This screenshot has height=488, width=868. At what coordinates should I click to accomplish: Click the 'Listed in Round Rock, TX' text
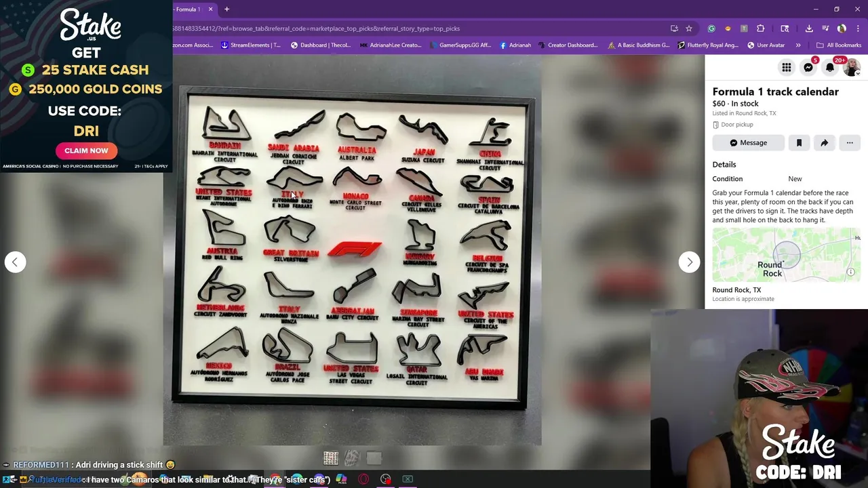(744, 113)
